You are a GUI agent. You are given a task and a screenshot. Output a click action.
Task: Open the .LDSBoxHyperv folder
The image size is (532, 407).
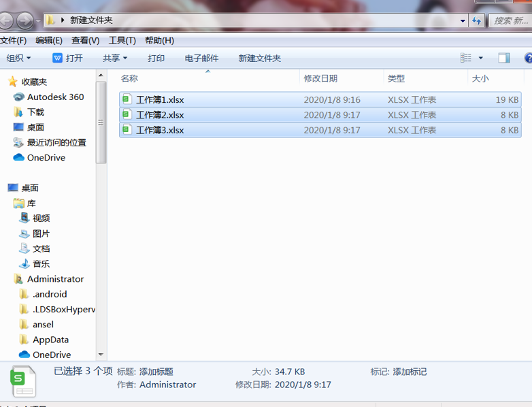(x=64, y=309)
